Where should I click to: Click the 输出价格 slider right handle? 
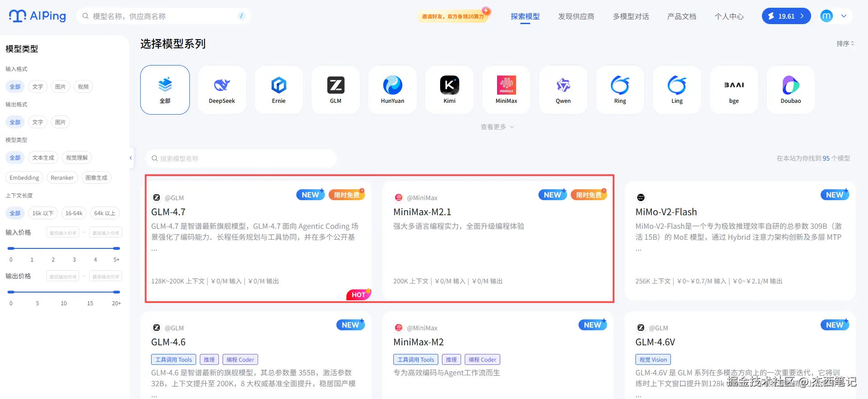[x=117, y=292]
